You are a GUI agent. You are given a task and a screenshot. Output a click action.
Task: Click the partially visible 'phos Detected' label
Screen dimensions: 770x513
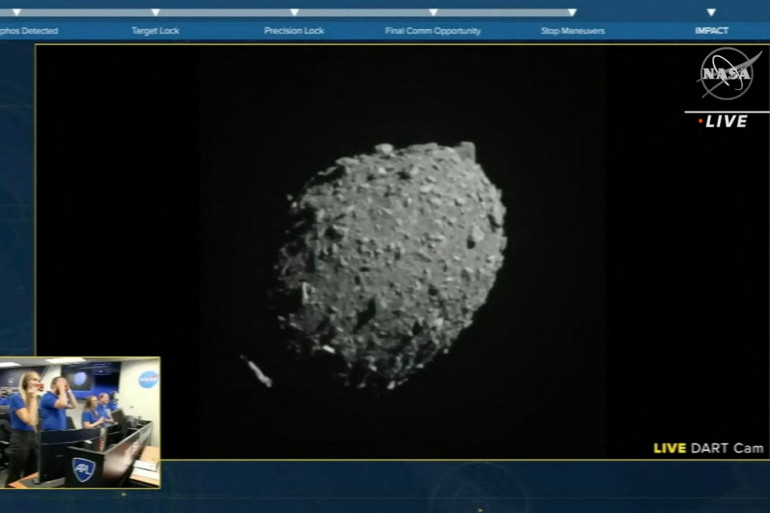(x=29, y=31)
